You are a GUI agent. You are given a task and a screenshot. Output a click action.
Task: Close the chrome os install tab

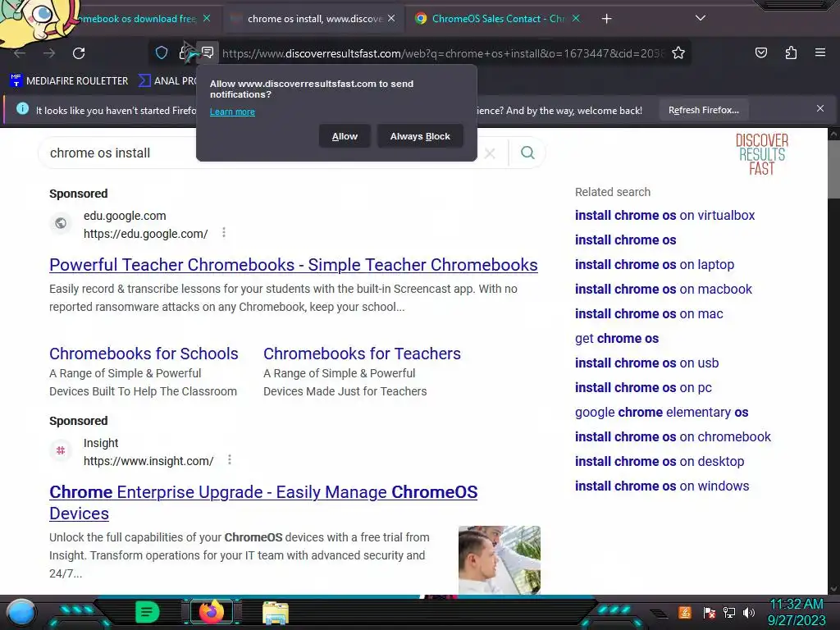pos(391,19)
